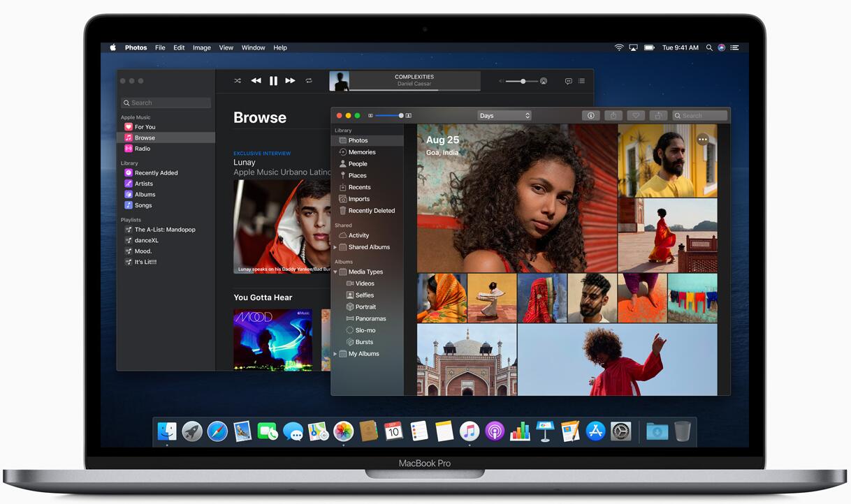Image resolution: width=851 pixels, height=504 pixels.
Task: Open the Days view dropdown in Photos
Action: click(x=504, y=115)
